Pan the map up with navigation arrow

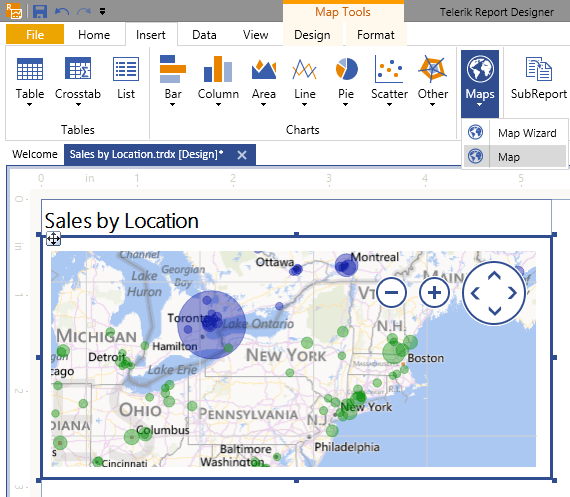click(494, 276)
